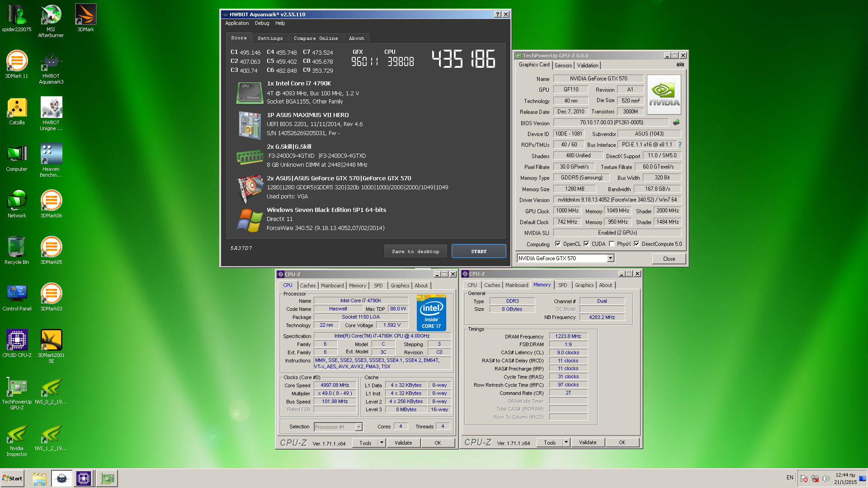The height and width of the screenshot is (488, 868).
Task: Expand Processor #1 selection dropdown in CPU-Z
Action: 359,427
